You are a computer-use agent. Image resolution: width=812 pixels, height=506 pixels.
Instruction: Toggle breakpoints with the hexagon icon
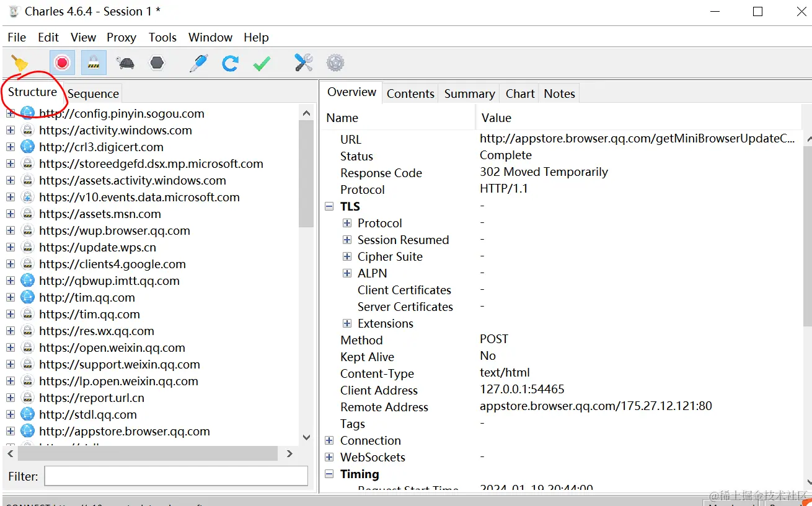click(157, 63)
